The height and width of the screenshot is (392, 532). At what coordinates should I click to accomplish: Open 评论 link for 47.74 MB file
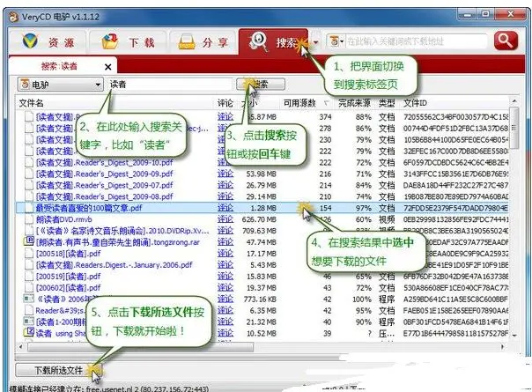tap(225, 242)
